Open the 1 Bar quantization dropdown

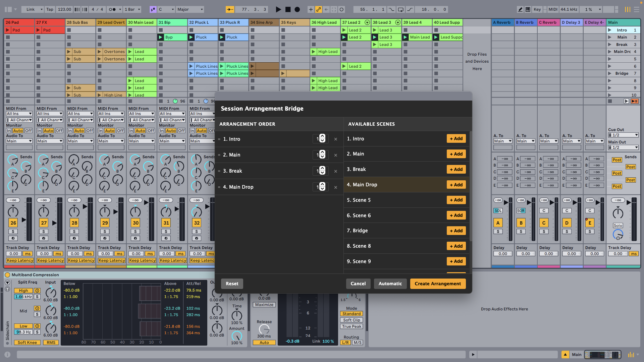pyautogui.click(x=132, y=9)
